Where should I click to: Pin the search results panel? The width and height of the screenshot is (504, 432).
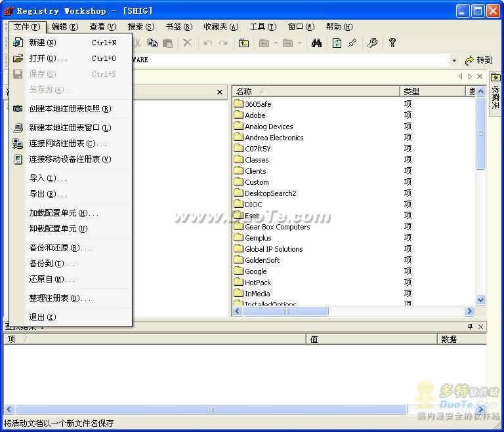tap(470, 326)
